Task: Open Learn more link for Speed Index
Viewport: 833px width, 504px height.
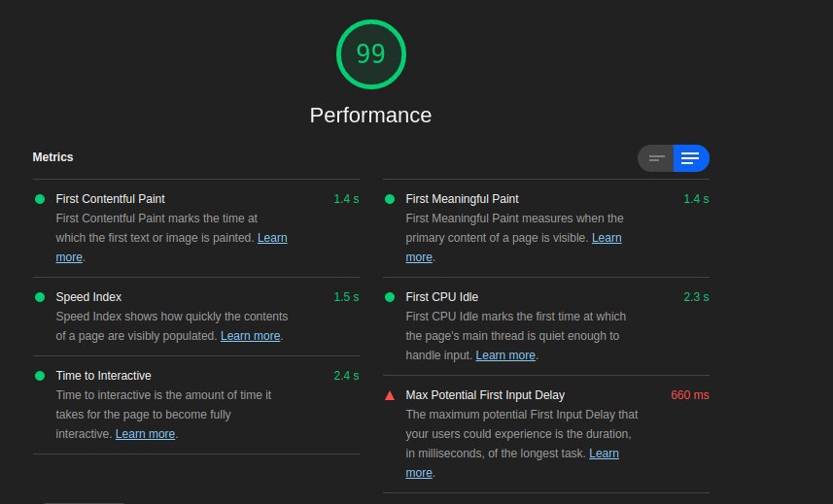Action: (x=250, y=336)
